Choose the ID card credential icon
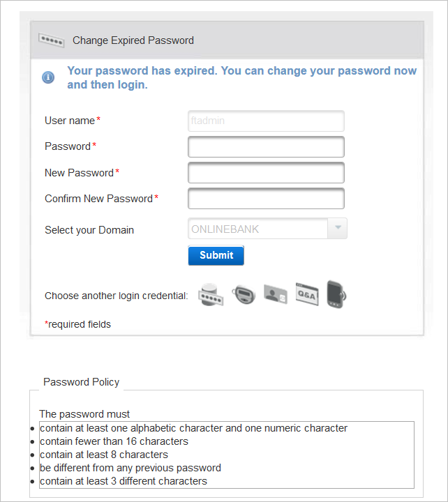 click(x=275, y=295)
